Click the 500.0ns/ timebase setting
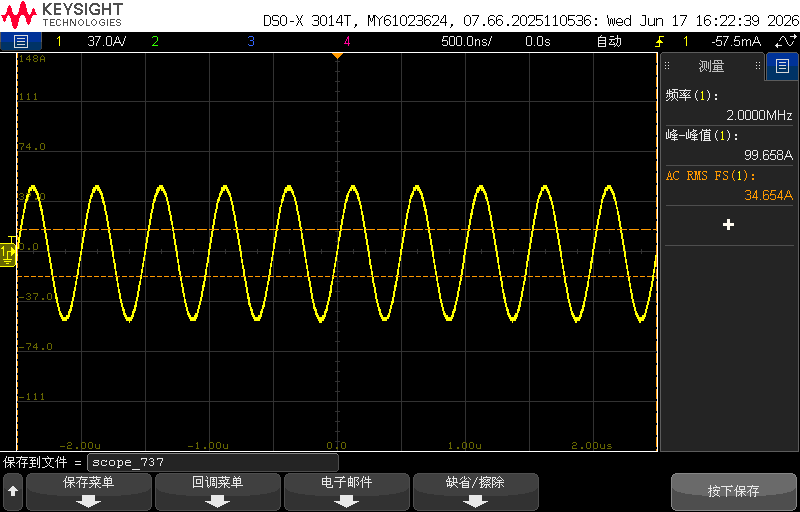 [466, 41]
